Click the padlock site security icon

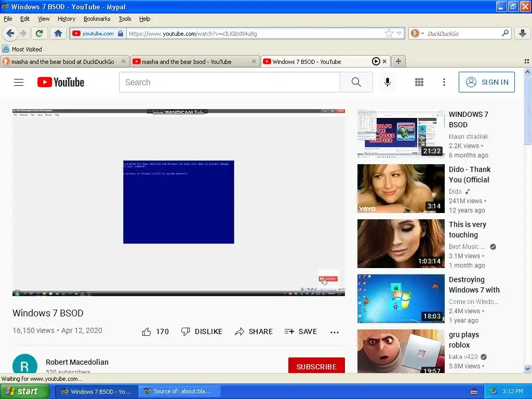pos(121,33)
